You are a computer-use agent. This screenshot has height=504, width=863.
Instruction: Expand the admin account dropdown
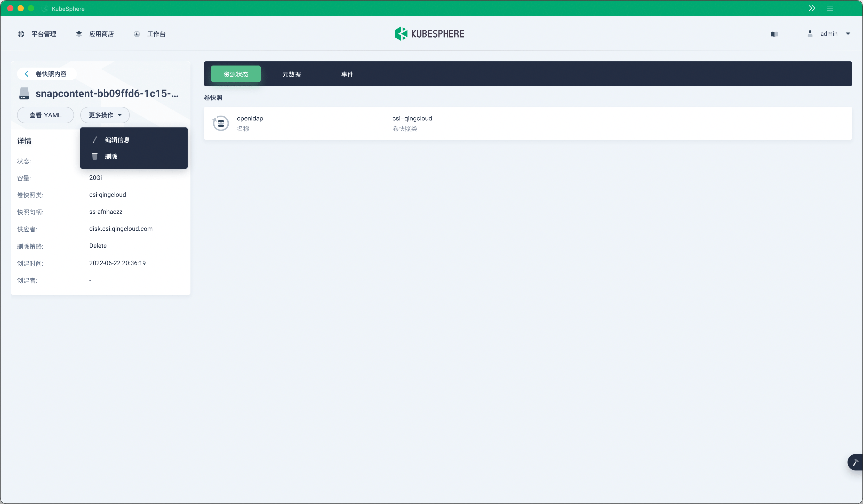click(848, 34)
